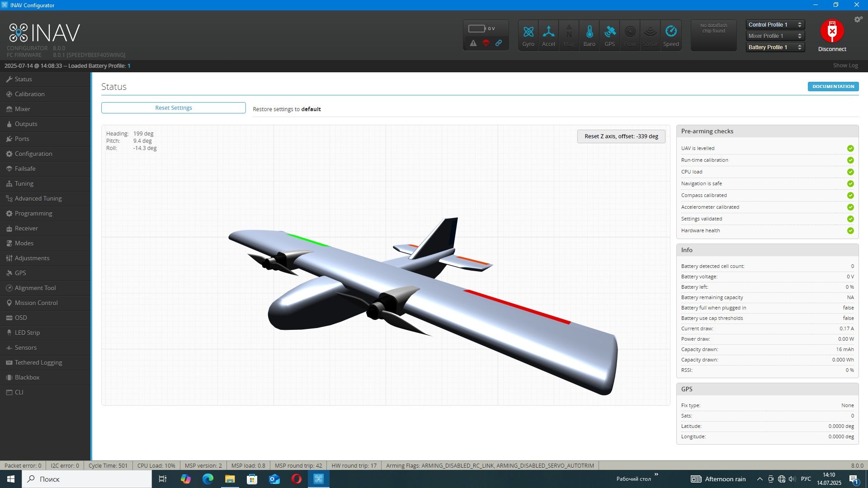Click the Mag sensor status icon
Image resolution: width=868 pixels, height=488 pixels.
point(569,35)
